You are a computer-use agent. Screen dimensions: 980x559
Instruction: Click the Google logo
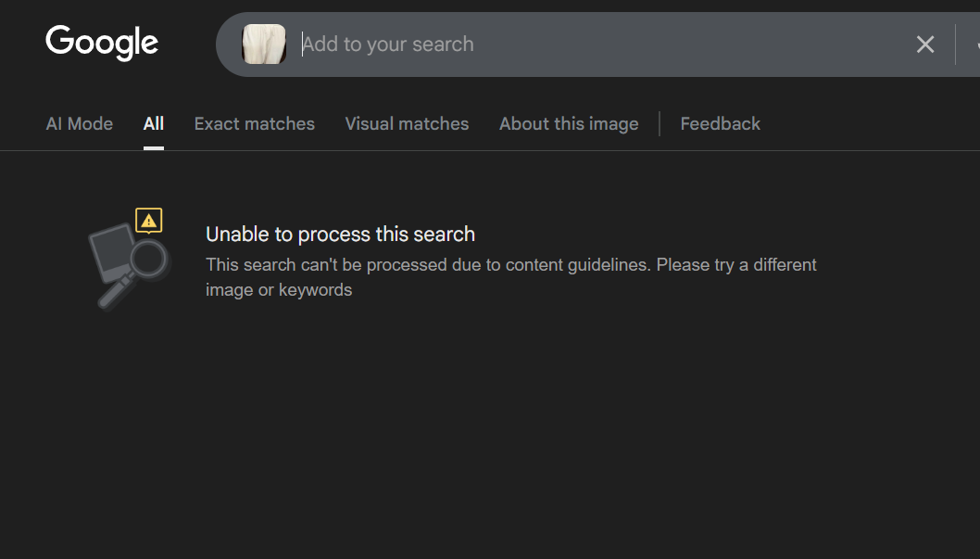click(x=102, y=43)
